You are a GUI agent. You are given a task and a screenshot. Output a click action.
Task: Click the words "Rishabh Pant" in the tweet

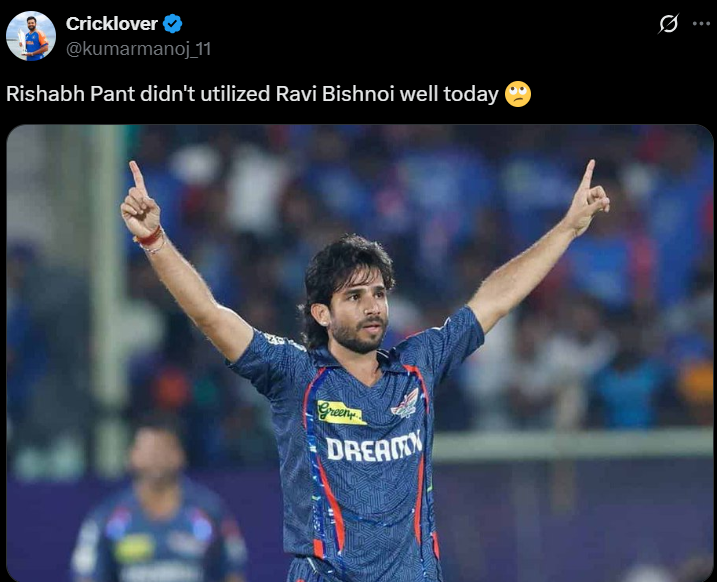click(70, 94)
